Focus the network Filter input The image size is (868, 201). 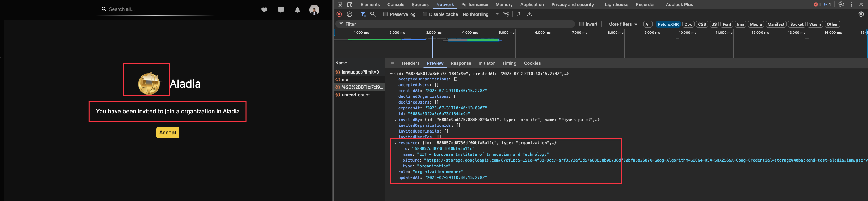(455, 24)
